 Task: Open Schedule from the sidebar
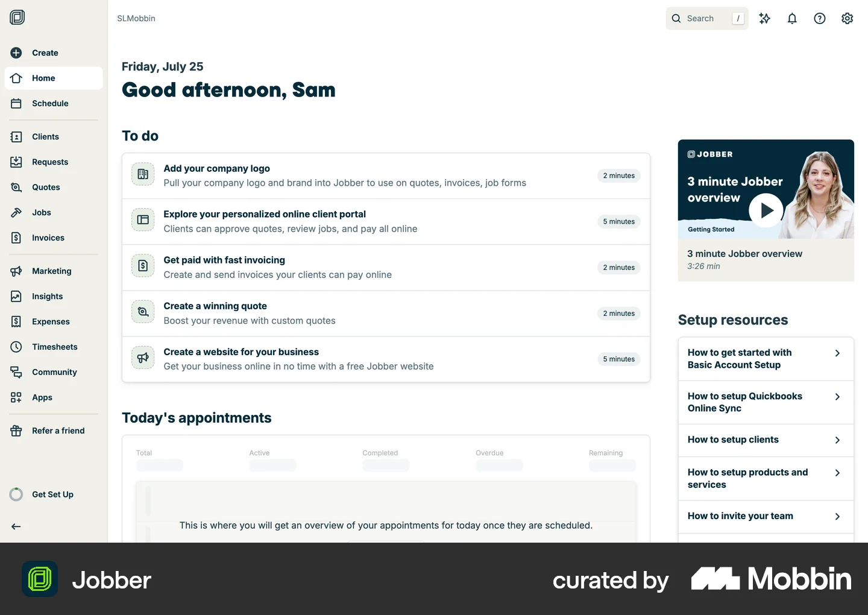coord(54,104)
